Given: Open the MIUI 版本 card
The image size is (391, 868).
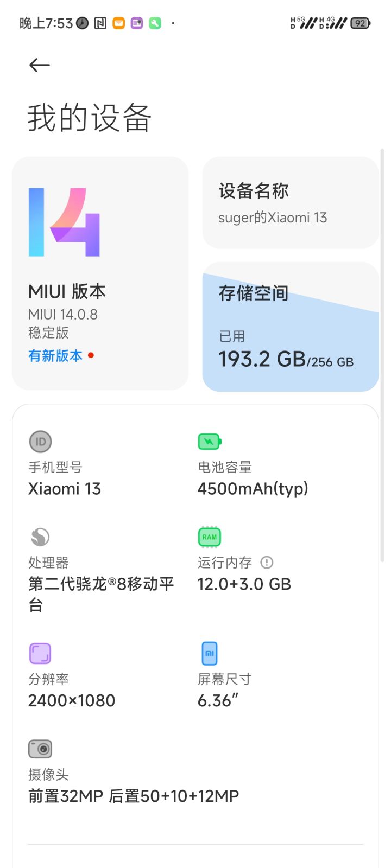Looking at the screenshot, I should 100,273.
